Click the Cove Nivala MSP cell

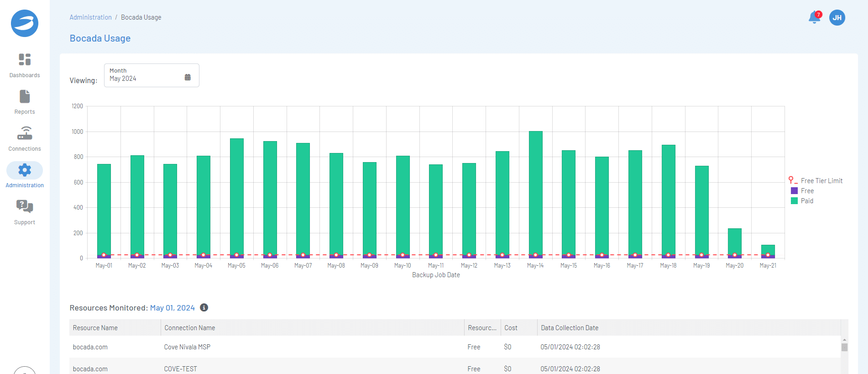187,347
